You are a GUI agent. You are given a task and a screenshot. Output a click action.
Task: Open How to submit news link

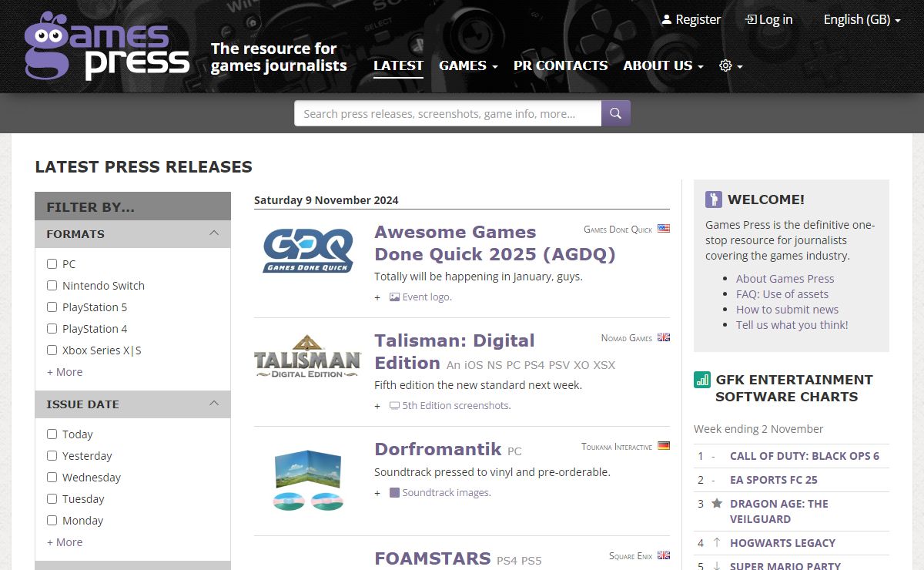pyautogui.click(x=787, y=310)
